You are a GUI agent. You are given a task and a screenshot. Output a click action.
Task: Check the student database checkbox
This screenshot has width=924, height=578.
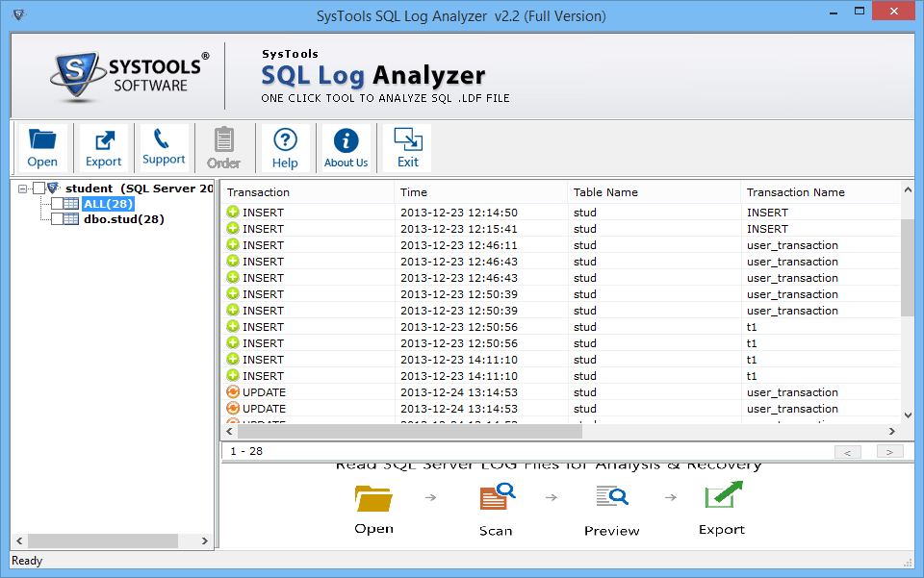tap(39, 188)
